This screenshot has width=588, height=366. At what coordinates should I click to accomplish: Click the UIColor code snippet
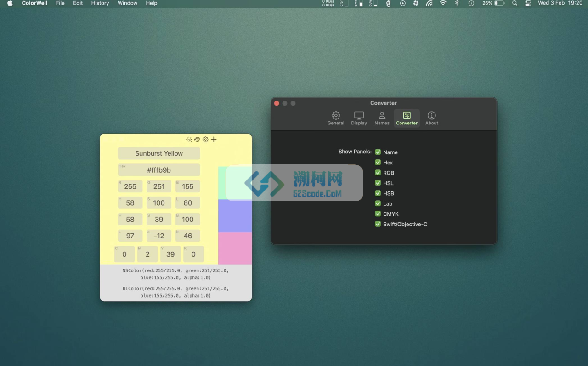(x=175, y=292)
